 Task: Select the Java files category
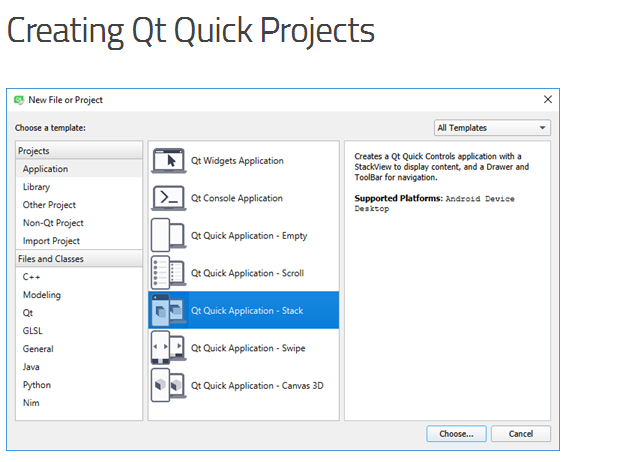[79, 367]
